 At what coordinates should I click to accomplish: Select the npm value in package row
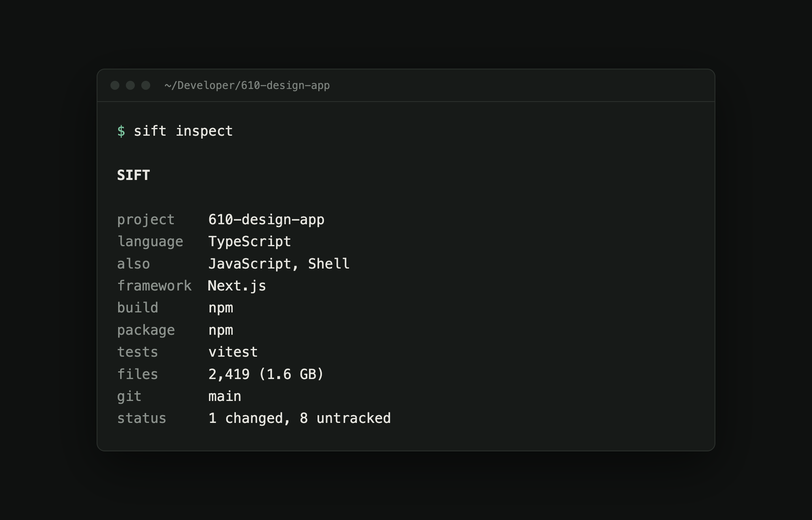221,330
